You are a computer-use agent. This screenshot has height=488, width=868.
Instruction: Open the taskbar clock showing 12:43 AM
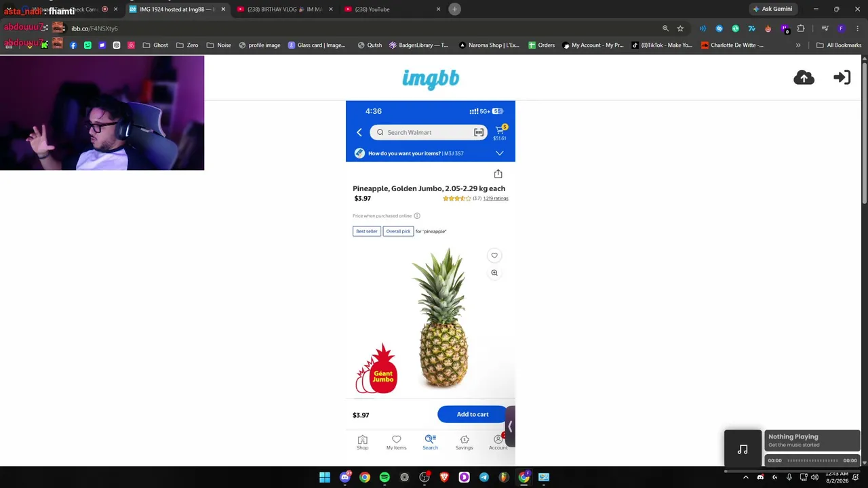(x=837, y=477)
